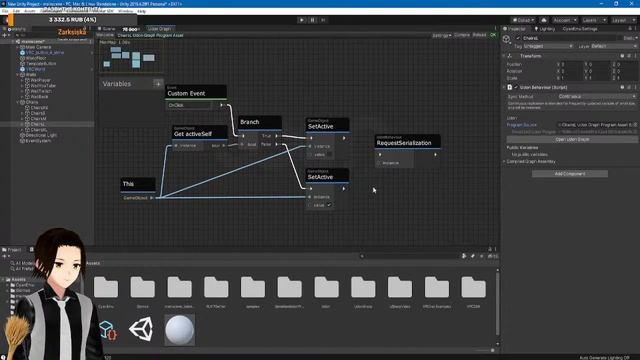Image resolution: width=640 pixels, height=360 pixels.
Task: Click the Reload button in graph toolbar
Action: [479, 36]
